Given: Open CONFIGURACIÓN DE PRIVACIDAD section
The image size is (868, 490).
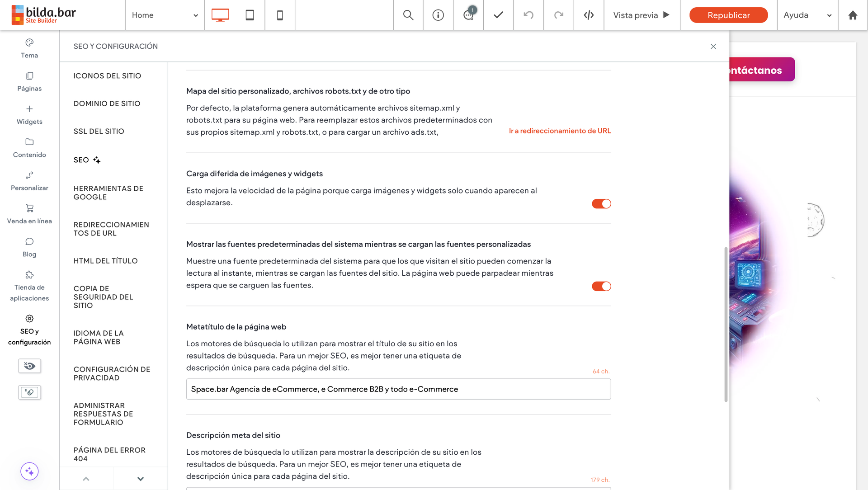Looking at the screenshot, I should pos(112,373).
